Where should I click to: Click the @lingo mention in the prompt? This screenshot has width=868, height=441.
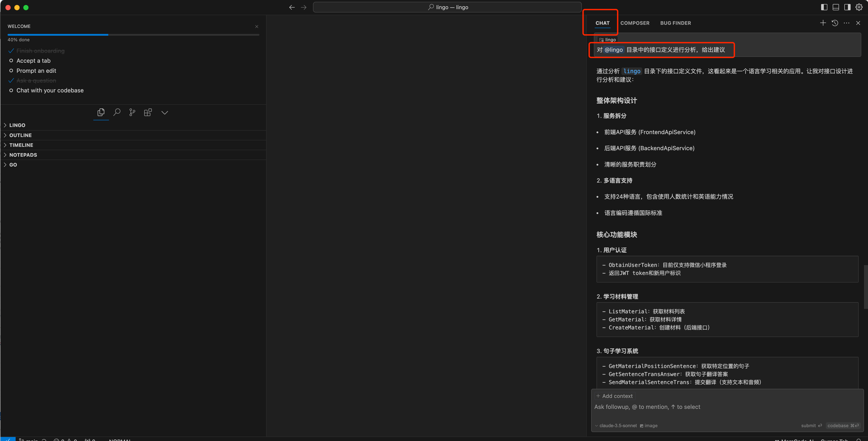click(613, 50)
